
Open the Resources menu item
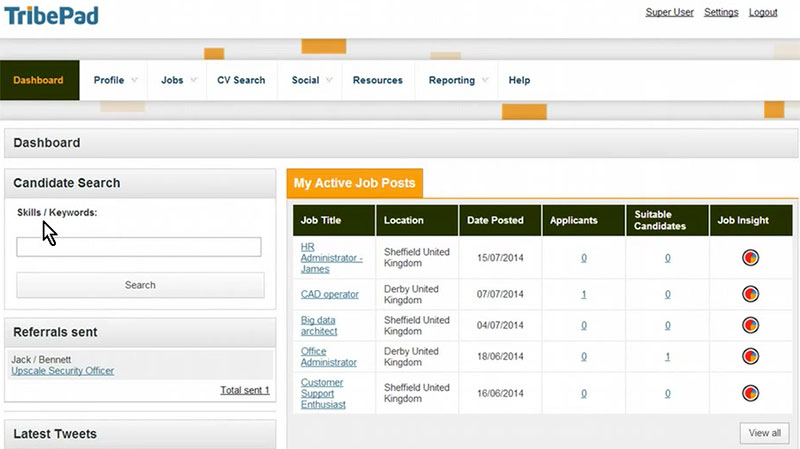[378, 80]
